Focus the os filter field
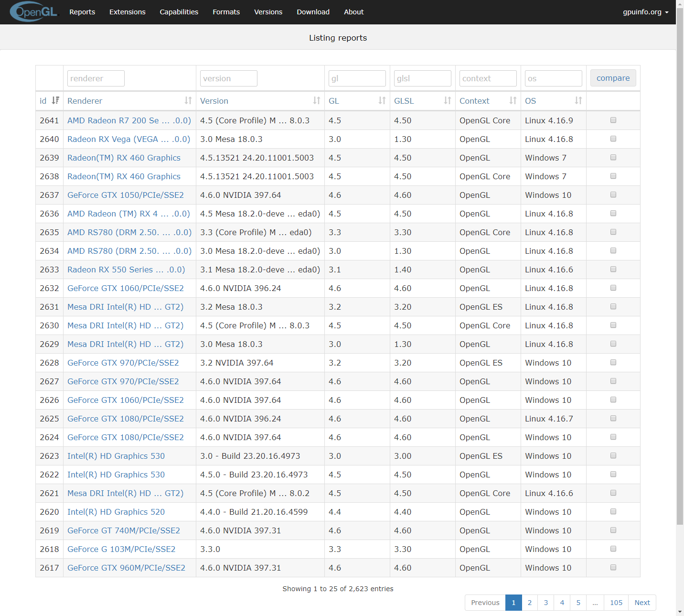684x616 pixels. coord(554,78)
